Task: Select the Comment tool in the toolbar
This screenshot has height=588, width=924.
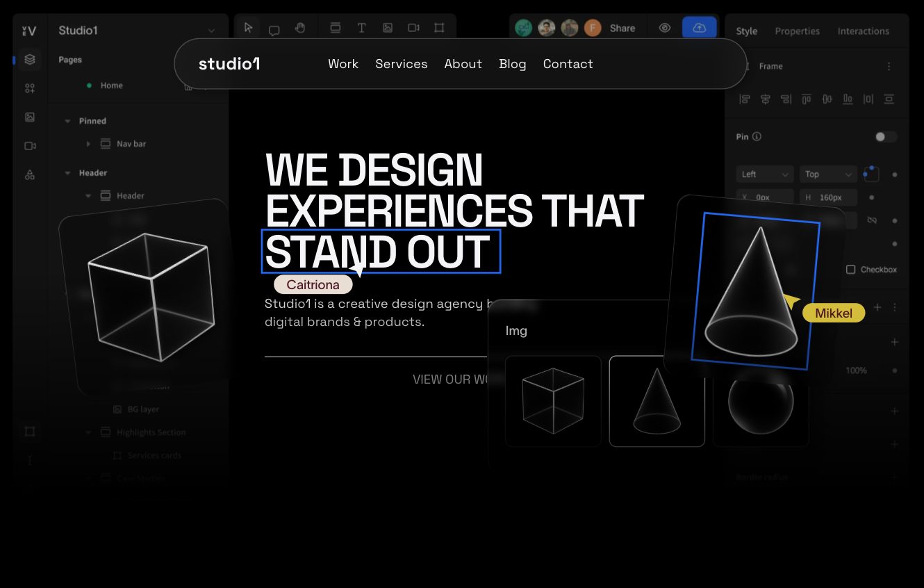Action: 274,28
